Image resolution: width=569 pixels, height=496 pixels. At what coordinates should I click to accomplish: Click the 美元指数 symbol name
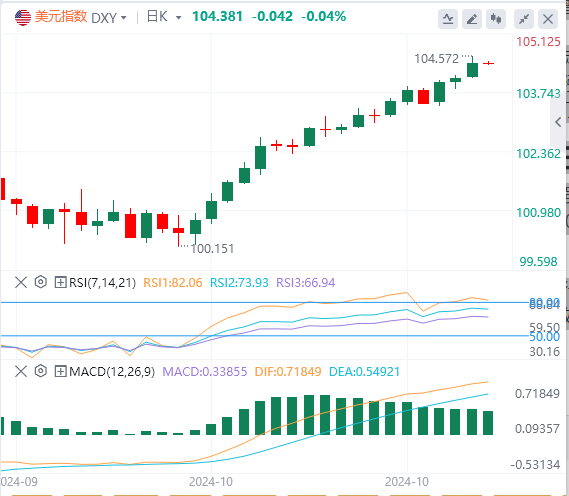point(61,17)
